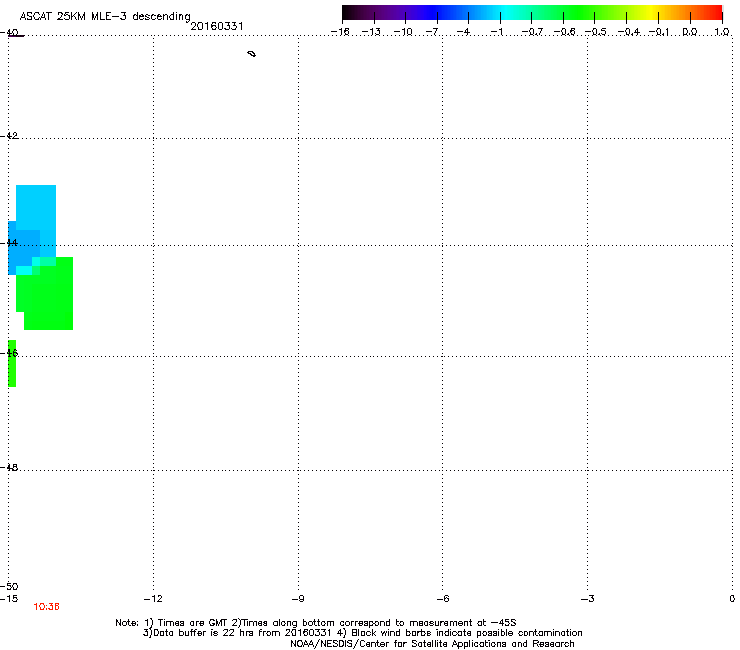
Task: Click the lone black wind barb marker
Action: [252, 54]
